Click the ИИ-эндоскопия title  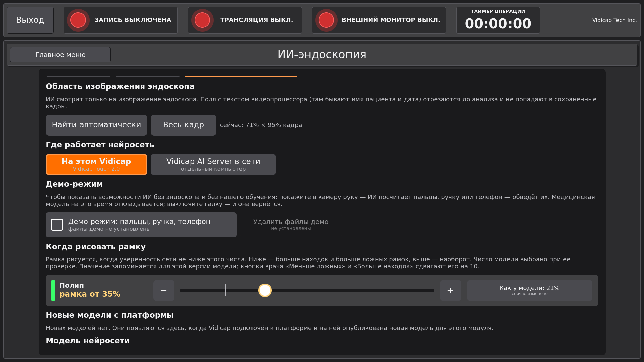[x=322, y=54]
